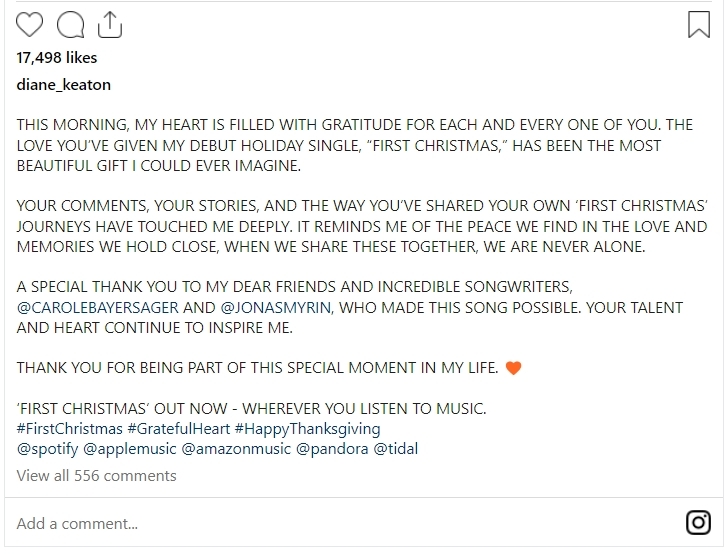728x555 pixels.
Task: Open the #GratefulHeart hashtag
Action: pos(171,429)
